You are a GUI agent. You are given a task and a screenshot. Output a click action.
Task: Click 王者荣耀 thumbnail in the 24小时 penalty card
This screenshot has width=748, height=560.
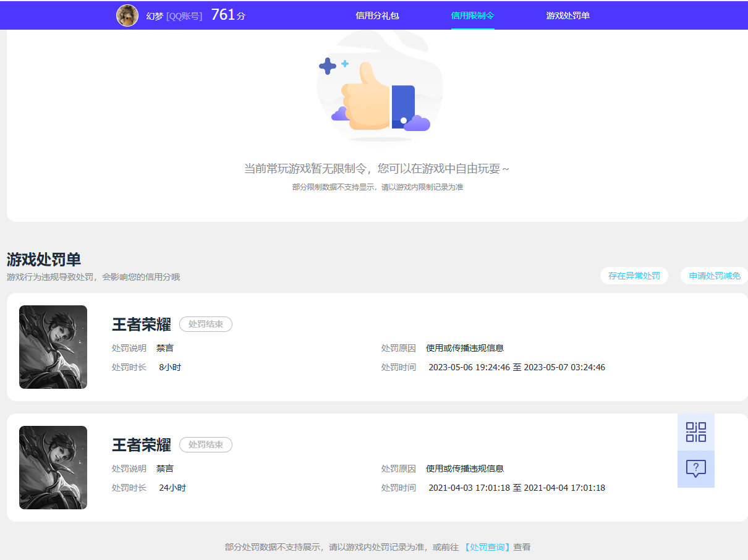[x=53, y=467]
